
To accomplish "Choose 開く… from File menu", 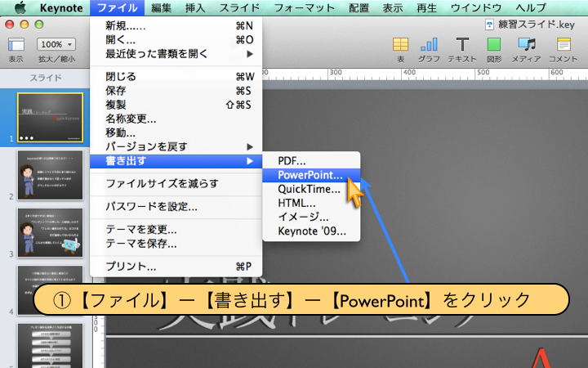I will tap(176, 39).
